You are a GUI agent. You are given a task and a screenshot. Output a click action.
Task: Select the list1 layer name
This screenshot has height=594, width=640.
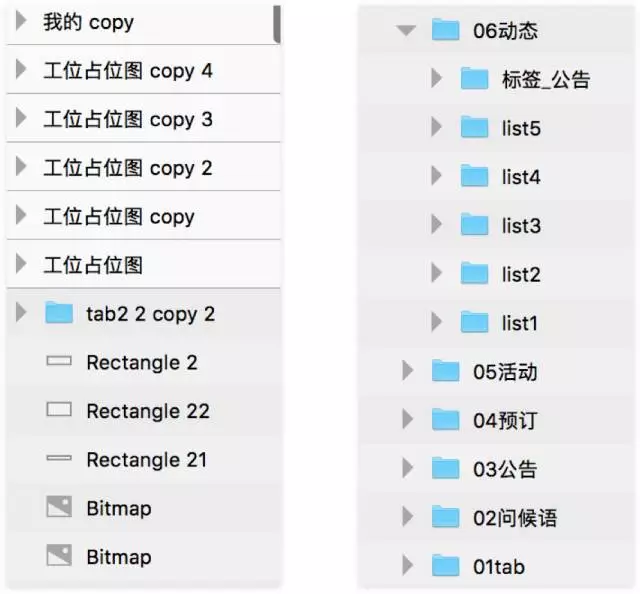(x=519, y=323)
